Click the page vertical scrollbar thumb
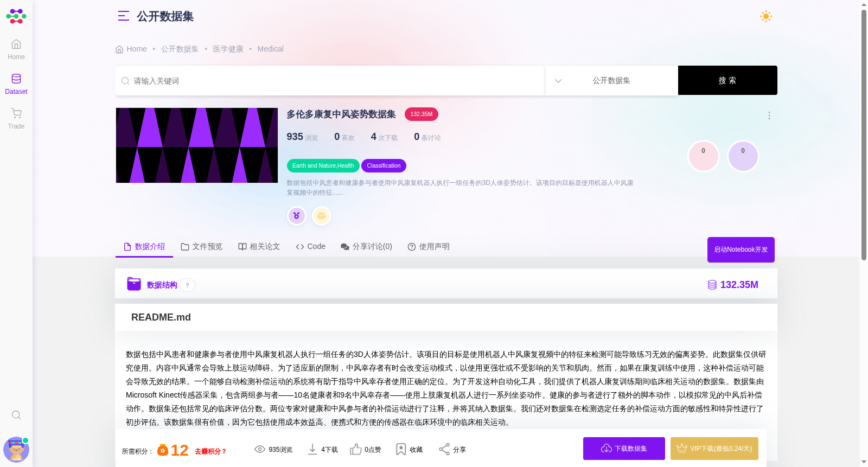 click(x=864, y=135)
